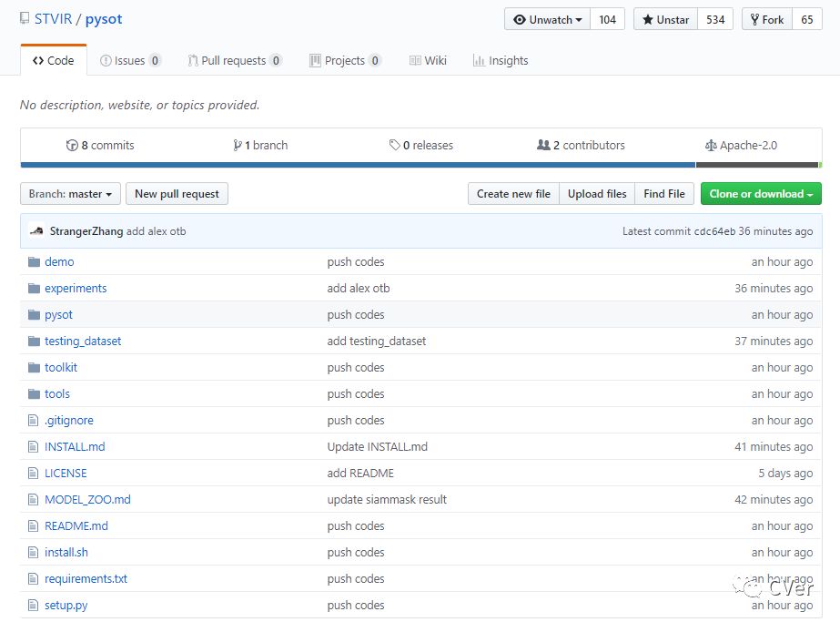Image resolution: width=840 pixels, height=622 pixels.
Task: Click the releases tag icon
Action: (x=394, y=146)
